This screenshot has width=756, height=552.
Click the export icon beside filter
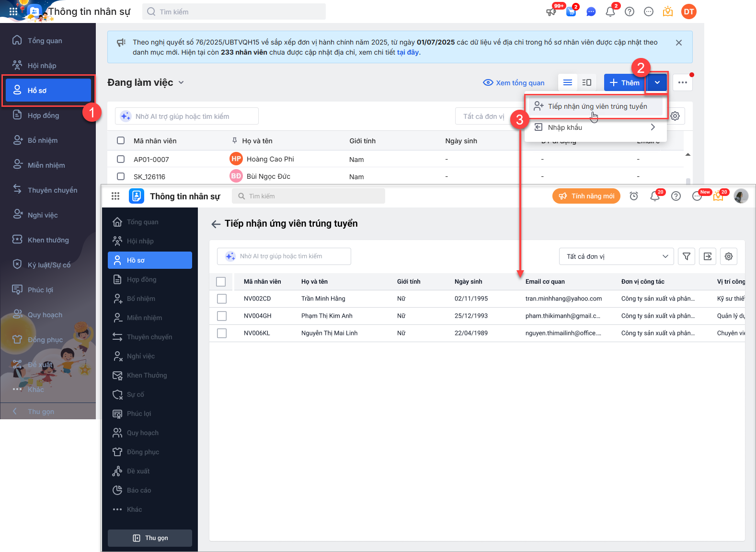(x=708, y=256)
